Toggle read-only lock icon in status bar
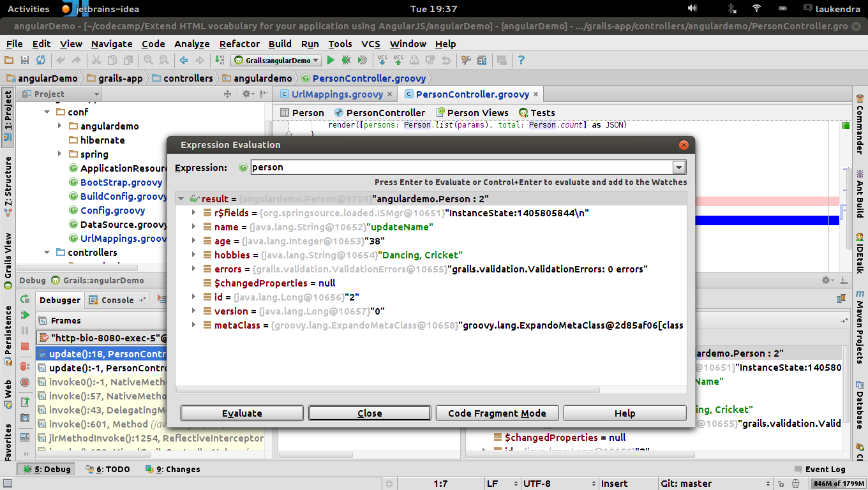The width and height of the screenshot is (868, 490). click(780, 484)
